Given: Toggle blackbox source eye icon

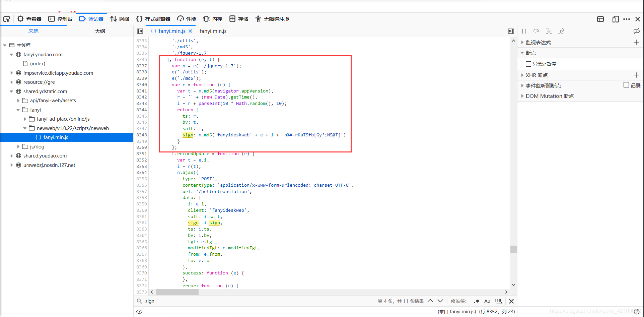Looking at the screenshot, I should click(140, 312).
